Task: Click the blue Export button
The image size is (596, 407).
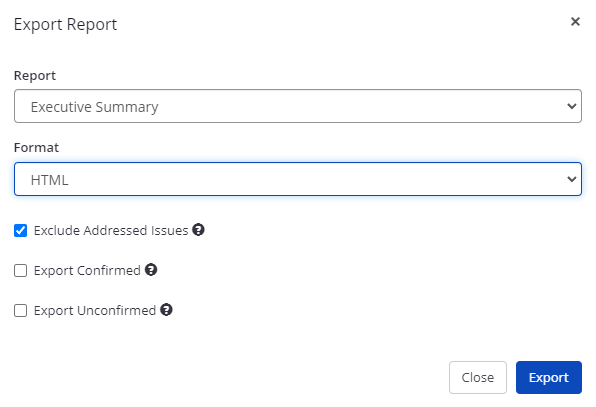Action: pos(548,377)
